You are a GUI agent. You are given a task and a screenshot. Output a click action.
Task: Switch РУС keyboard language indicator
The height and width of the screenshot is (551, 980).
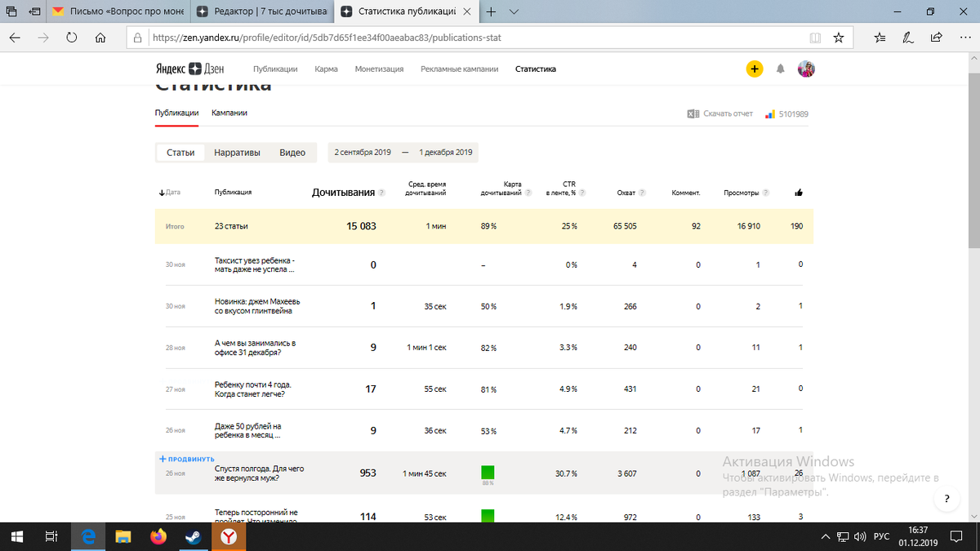(881, 536)
